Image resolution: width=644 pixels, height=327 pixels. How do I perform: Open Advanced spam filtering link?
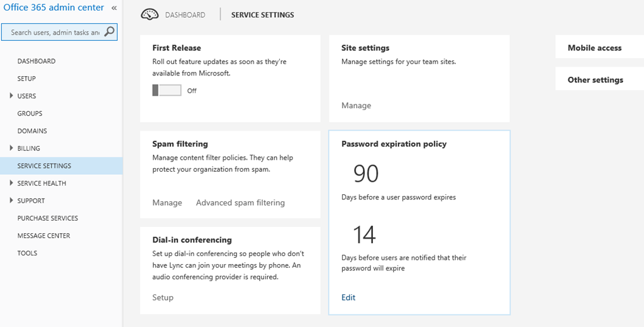(240, 202)
